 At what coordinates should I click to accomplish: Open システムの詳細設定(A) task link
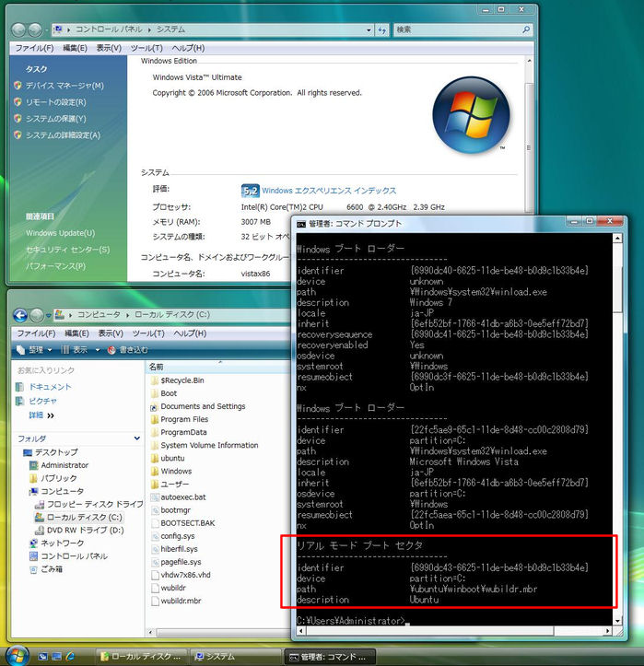click(x=63, y=135)
